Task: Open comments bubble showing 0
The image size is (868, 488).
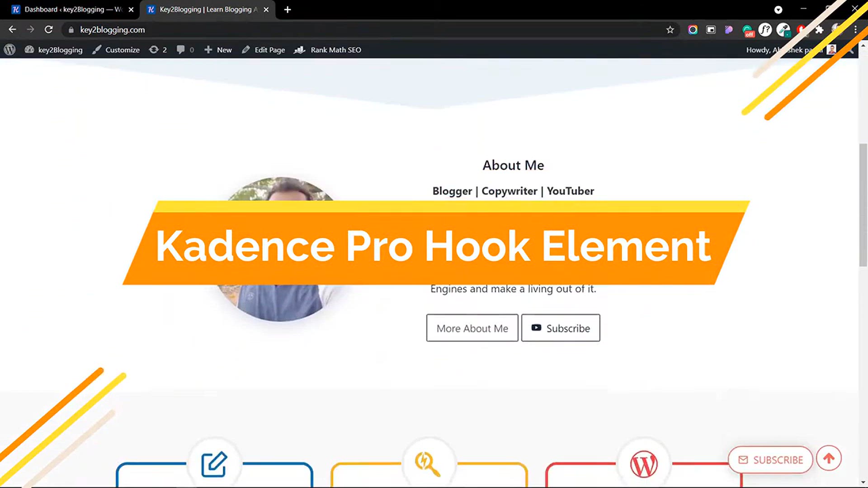Action: [x=185, y=50]
